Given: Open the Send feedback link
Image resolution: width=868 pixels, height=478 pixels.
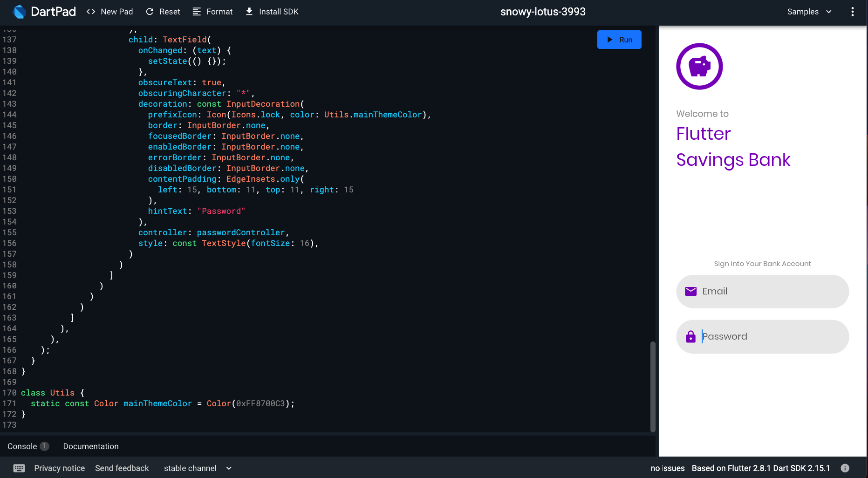Looking at the screenshot, I should (x=122, y=468).
